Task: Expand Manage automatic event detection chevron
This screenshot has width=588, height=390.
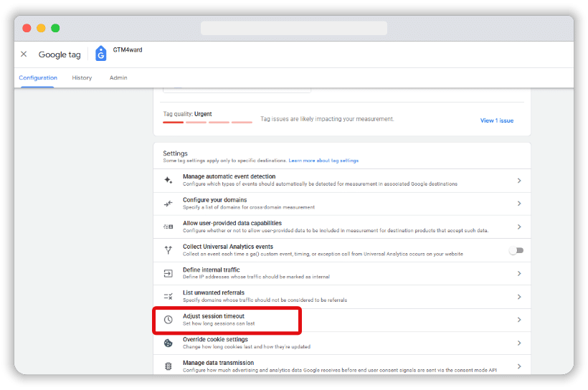Action: coord(519,181)
